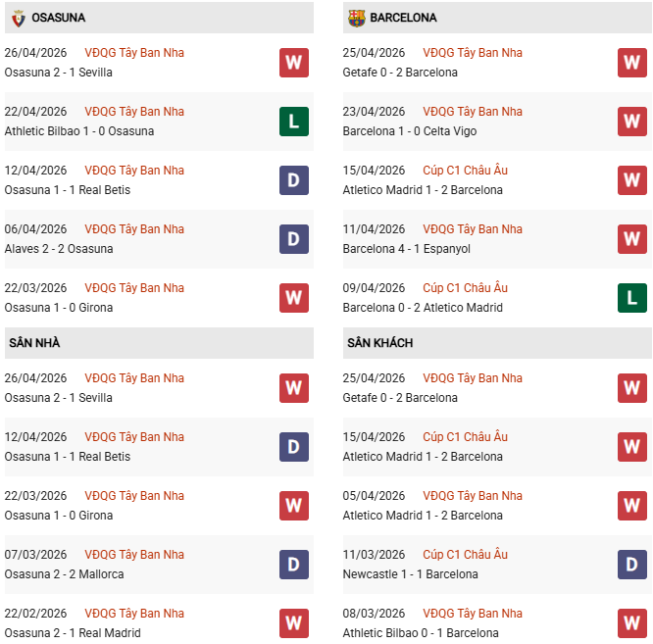
Task: Click the W badge for Osasuna 2-1 Real Madrid
Action: [294, 623]
